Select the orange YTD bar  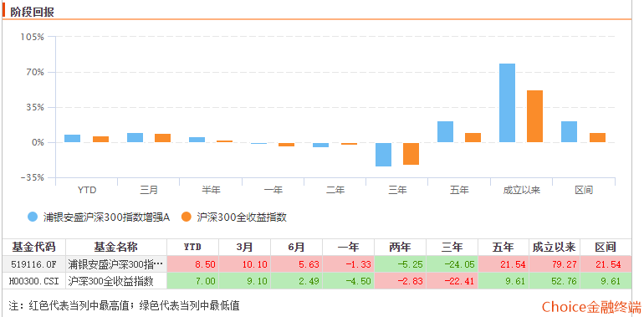(100, 139)
